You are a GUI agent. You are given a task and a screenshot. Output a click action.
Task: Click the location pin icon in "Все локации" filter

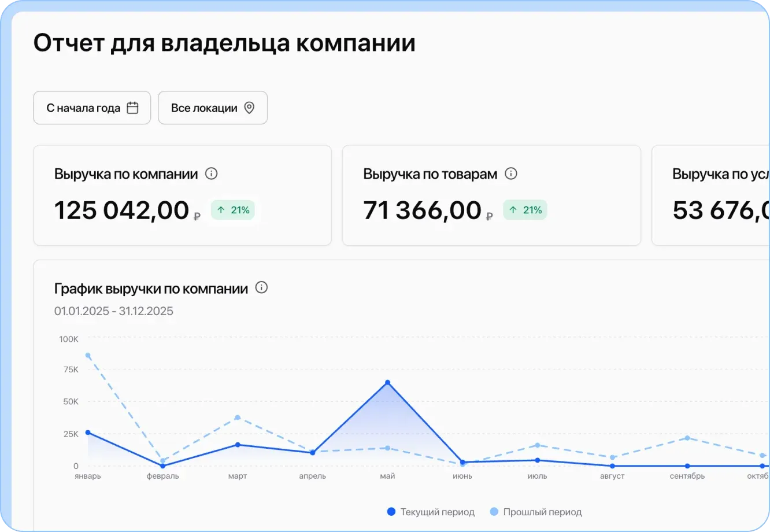249,107
